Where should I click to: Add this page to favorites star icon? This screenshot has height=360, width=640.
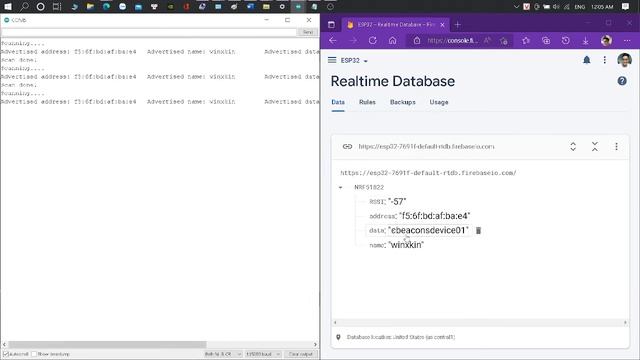point(504,40)
